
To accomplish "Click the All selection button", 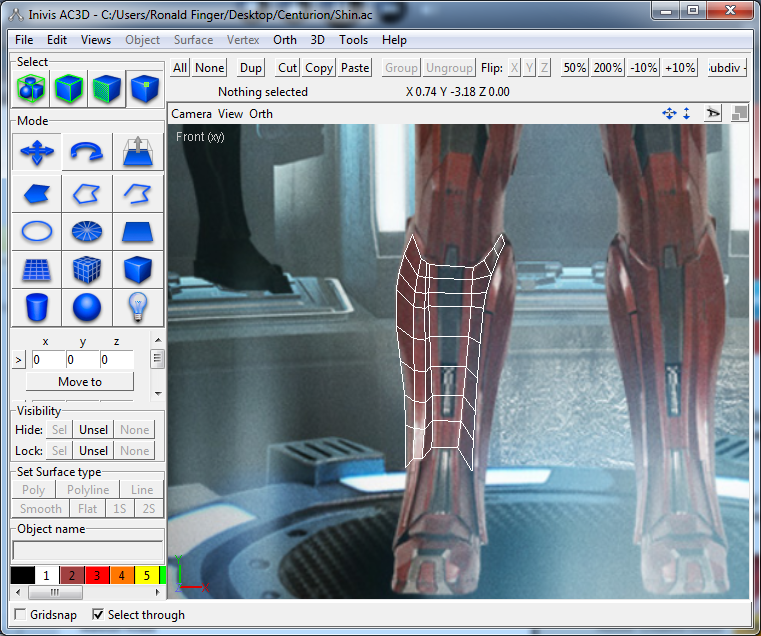I will click(180, 68).
